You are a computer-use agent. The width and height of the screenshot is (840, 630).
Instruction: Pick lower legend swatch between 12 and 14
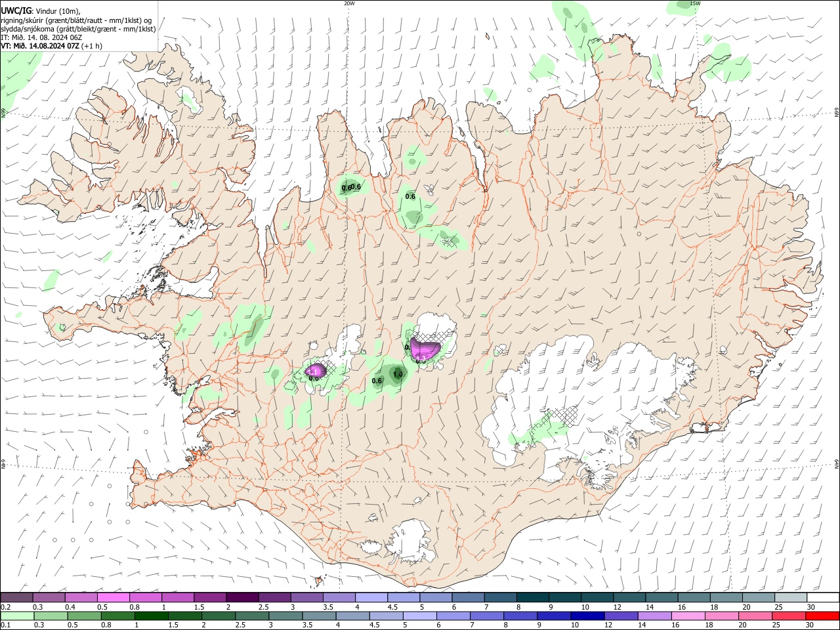(x=621, y=616)
